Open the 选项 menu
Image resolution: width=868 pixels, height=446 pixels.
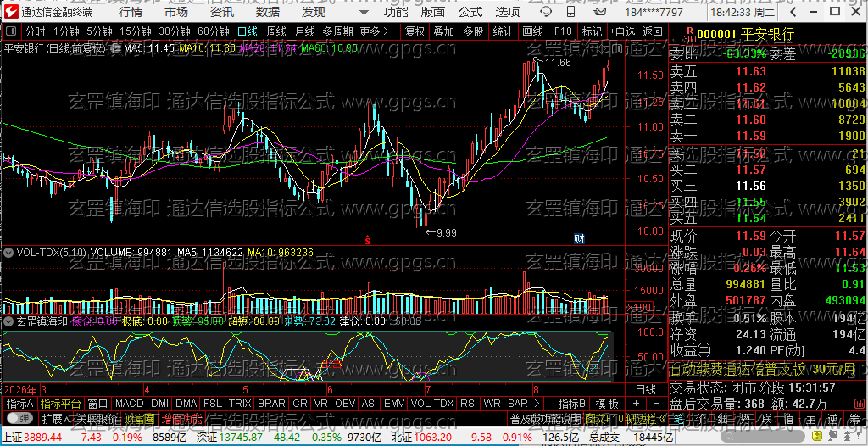point(508,12)
